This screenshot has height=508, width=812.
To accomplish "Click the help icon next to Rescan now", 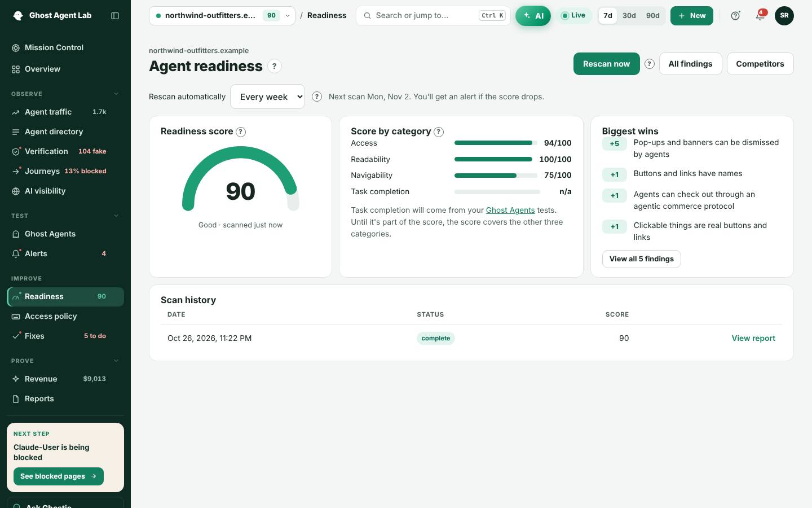I will pos(650,64).
